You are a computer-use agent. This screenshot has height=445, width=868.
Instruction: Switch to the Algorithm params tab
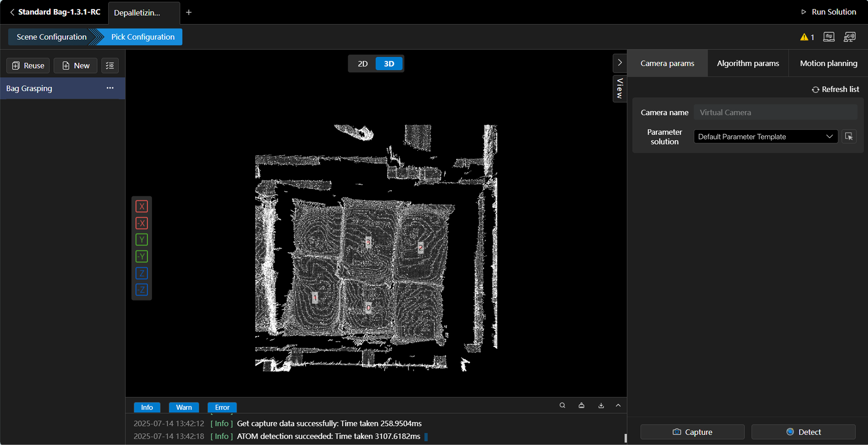748,63
